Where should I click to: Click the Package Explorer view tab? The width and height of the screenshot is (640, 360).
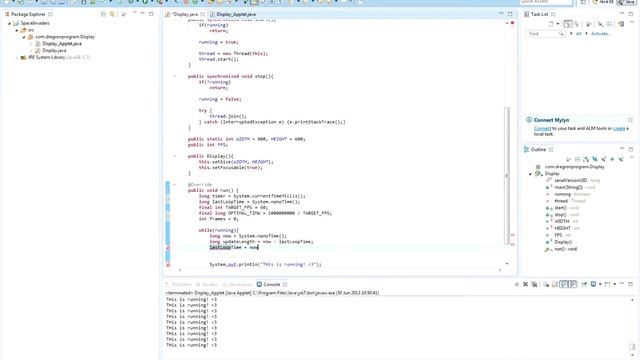tap(28, 14)
